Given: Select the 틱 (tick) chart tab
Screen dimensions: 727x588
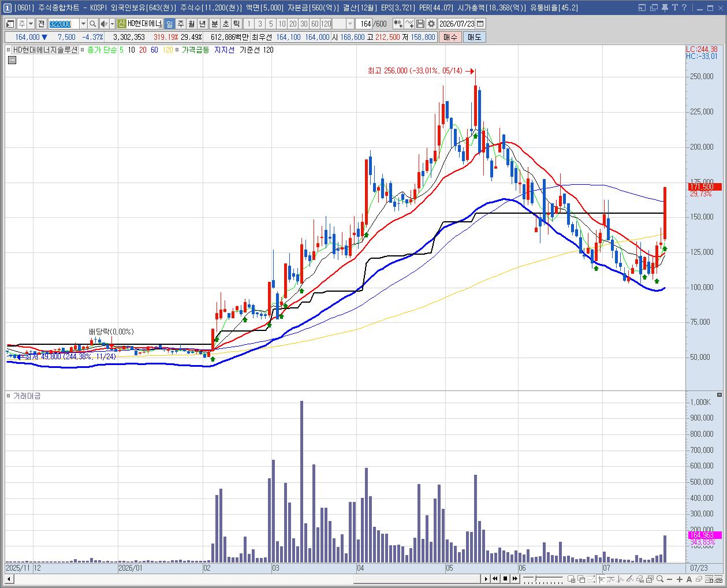Looking at the screenshot, I should pyautogui.click(x=236, y=24).
